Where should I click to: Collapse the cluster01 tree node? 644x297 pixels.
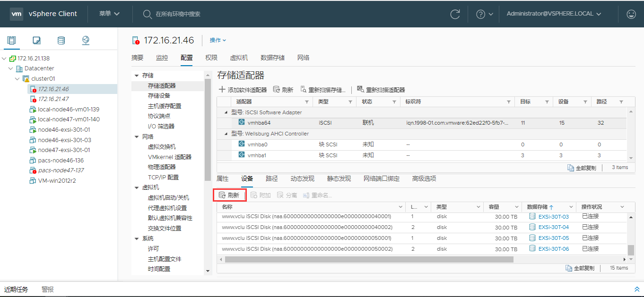[17, 79]
